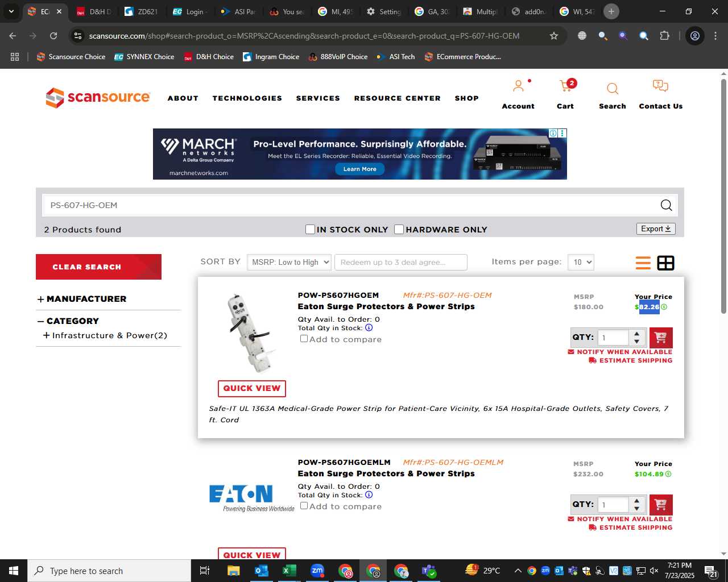
Task: Open the Ingram Choice bookmark
Action: pos(271,57)
